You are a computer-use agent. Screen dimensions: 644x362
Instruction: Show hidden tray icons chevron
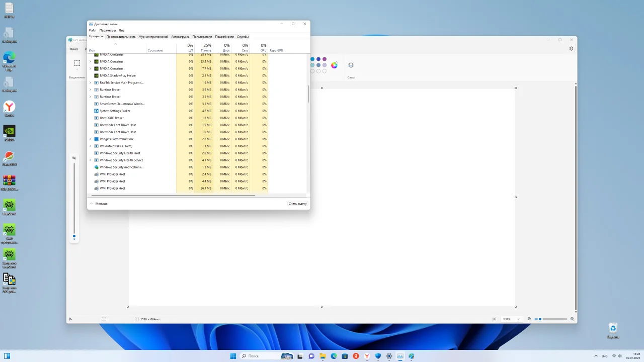(x=596, y=356)
